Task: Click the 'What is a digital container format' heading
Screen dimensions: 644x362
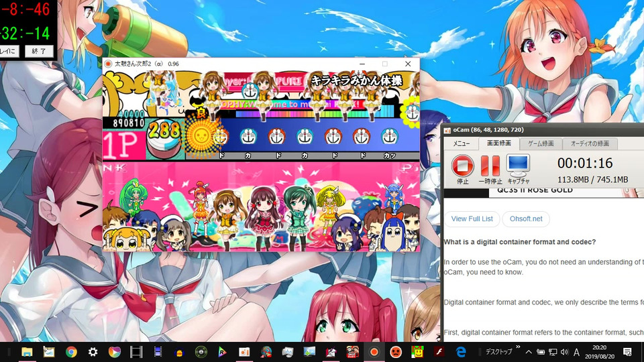Action: click(519, 242)
